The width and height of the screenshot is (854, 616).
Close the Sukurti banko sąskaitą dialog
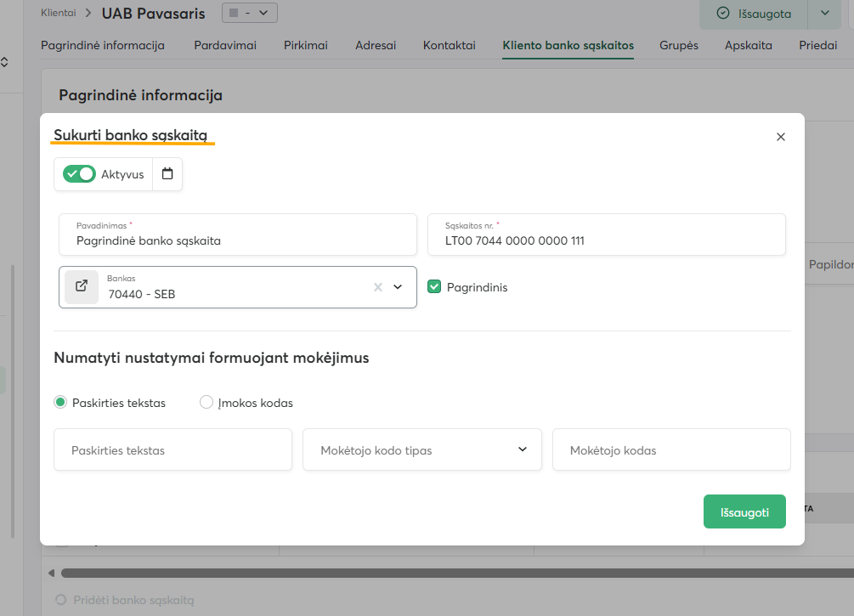point(781,137)
